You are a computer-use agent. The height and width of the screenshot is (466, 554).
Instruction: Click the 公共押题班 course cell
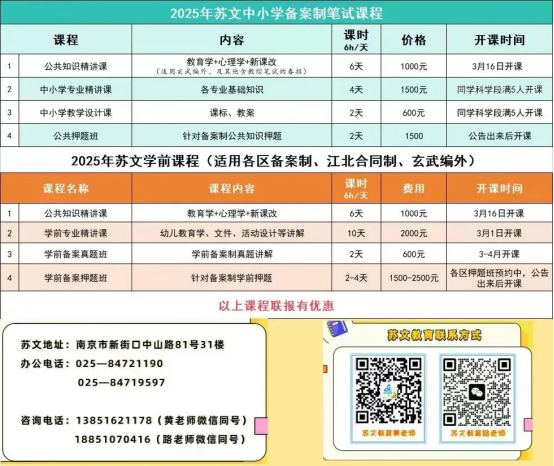pyautogui.click(x=76, y=136)
